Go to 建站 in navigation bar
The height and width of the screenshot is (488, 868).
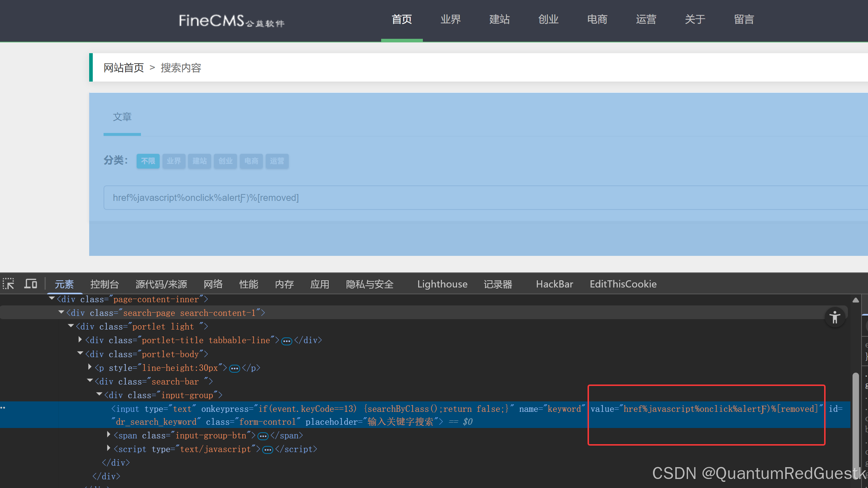coord(499,19)
